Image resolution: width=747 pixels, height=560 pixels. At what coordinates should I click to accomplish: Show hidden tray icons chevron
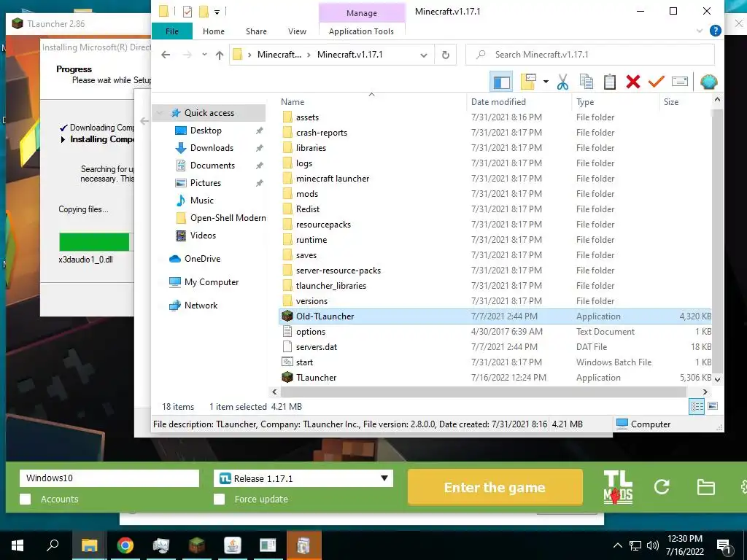pos(617,545)
